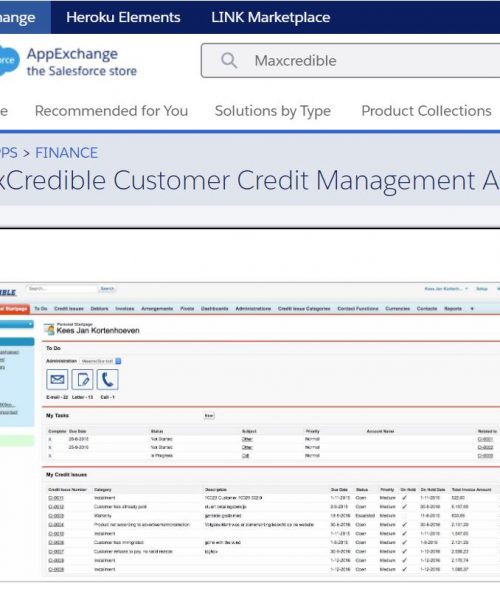The height and width of the screenshot is (600, 500).
Task: Click the X complete mark on In Progress task
Action: coord(50,456)
